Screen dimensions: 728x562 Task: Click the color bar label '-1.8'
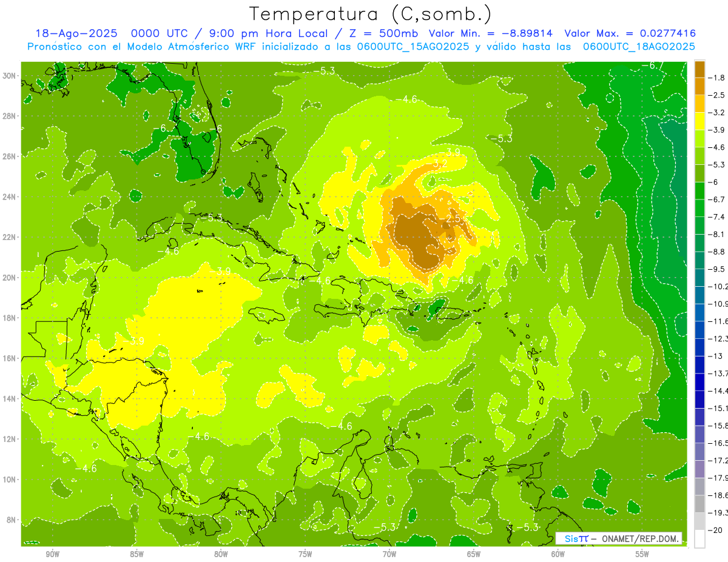716,78
